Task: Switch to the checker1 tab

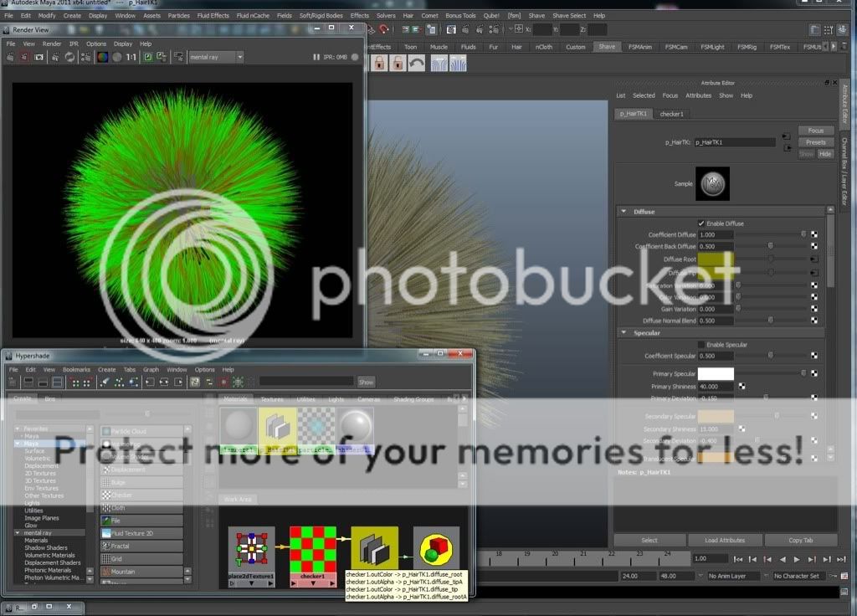Action: point(671,114)
